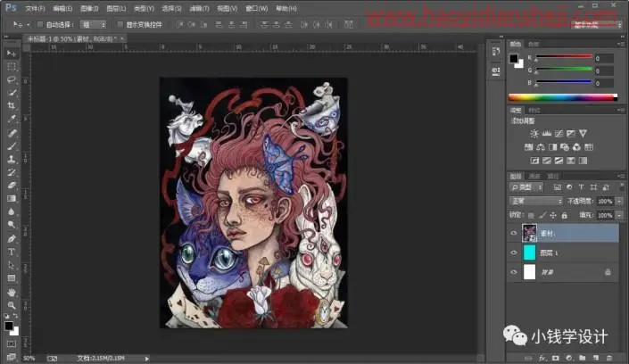Open the Color panel flyout menu

pyautogui.click(x=621, y=44)
